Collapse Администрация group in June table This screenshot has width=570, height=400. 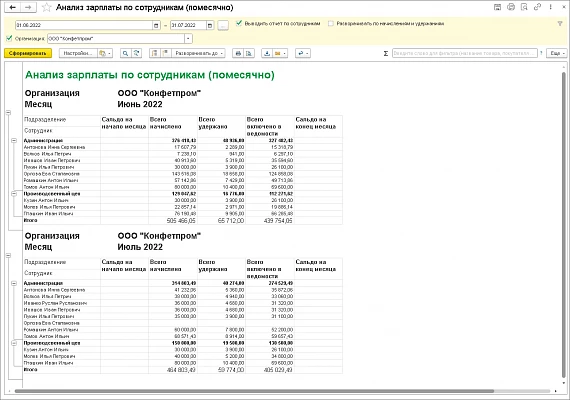coord(14,140)
